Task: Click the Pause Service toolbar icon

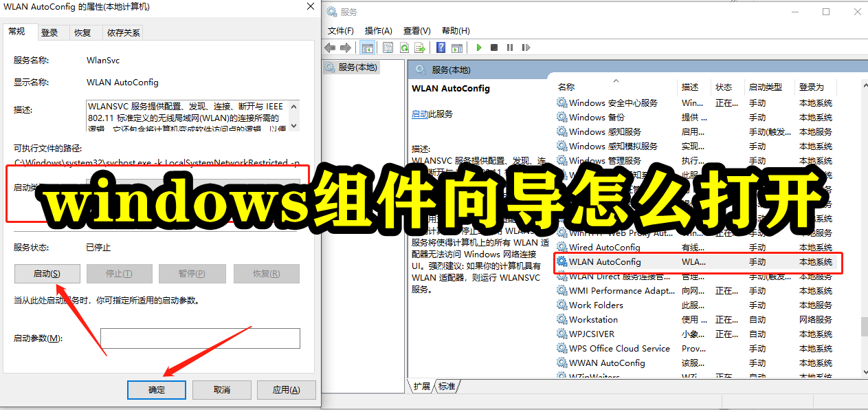Action: [510, 47]
